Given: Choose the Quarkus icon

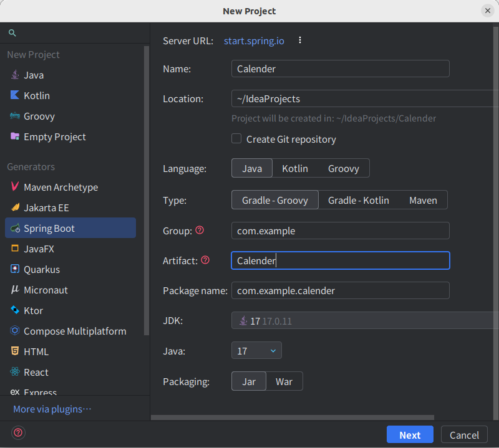Looking at the screenshot, I should [15, 269].
